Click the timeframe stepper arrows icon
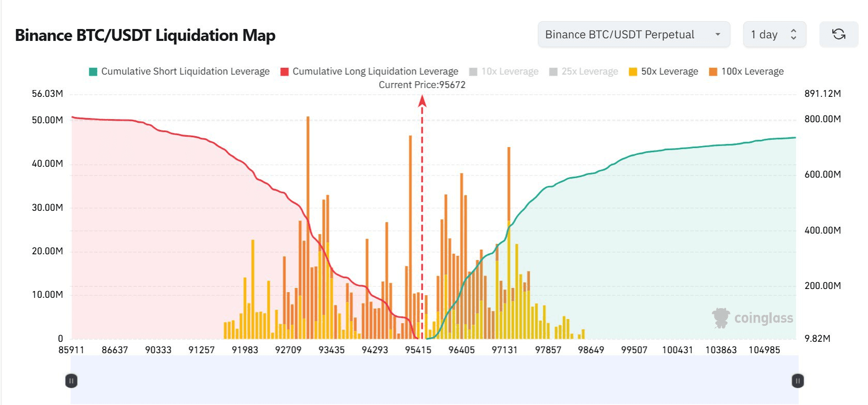 (794, 34)
